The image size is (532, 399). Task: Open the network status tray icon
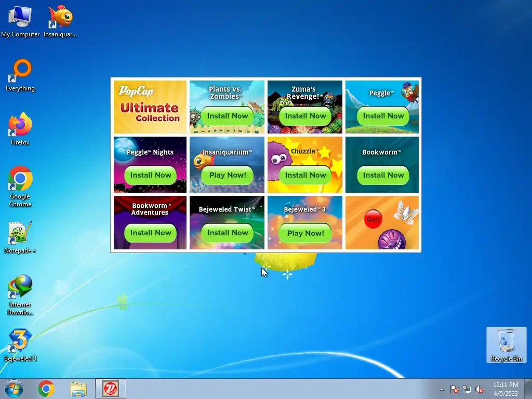[467, 390]
